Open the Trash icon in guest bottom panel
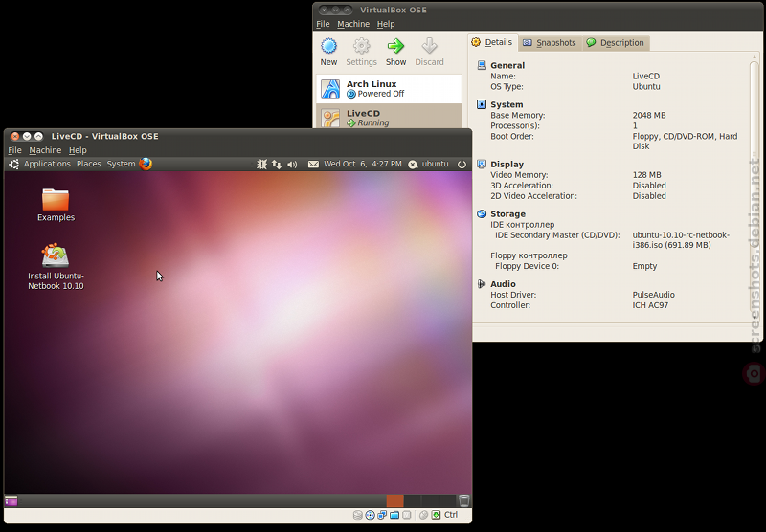Image resolution: width=766 pixels, height=532 pixels. [464, 500]
